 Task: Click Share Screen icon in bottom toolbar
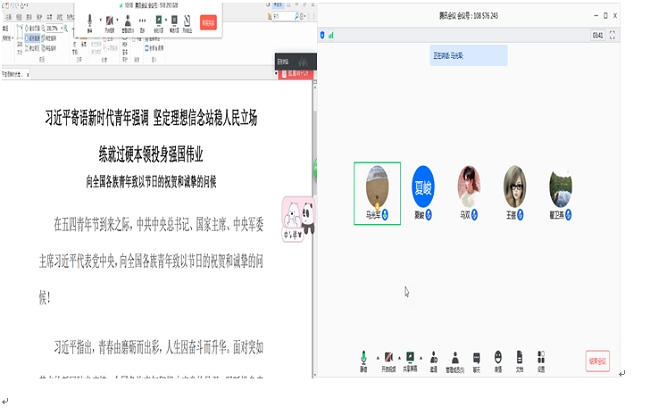pyautogui.click(x=410, y=359)
